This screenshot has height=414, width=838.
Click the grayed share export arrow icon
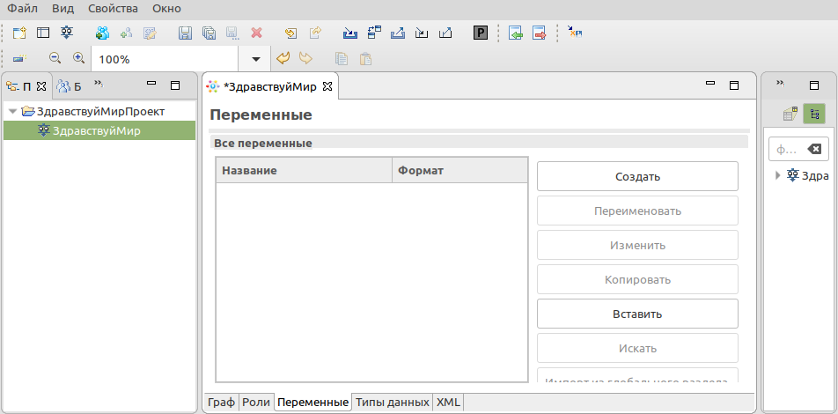click(315, 33)
